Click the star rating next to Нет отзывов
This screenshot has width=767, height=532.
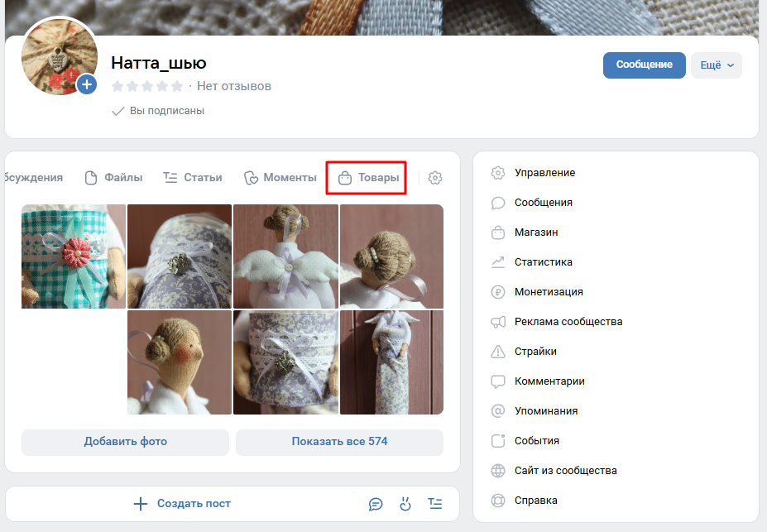click(x=147, y=86)
